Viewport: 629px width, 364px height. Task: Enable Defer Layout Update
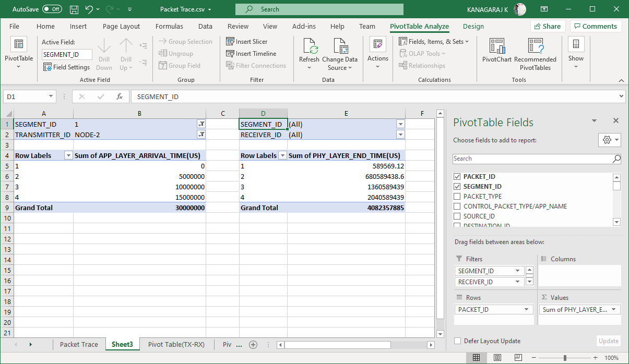458,341
